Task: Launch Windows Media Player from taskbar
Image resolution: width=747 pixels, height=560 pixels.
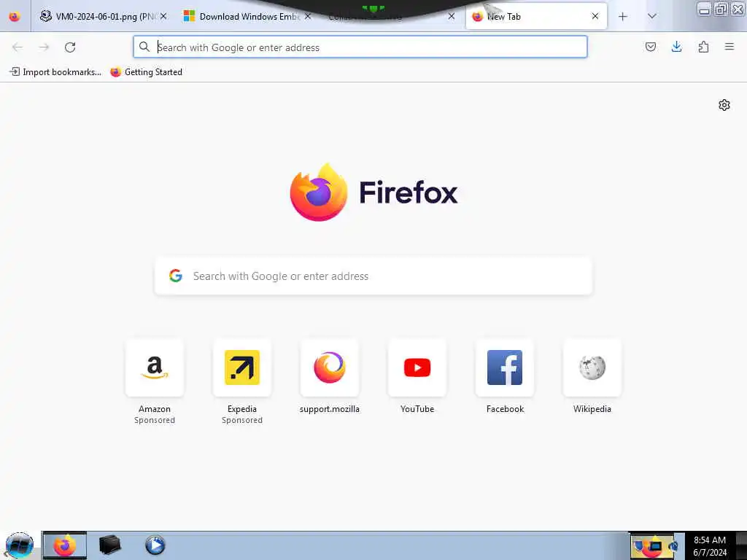Action: pos(155,545)
